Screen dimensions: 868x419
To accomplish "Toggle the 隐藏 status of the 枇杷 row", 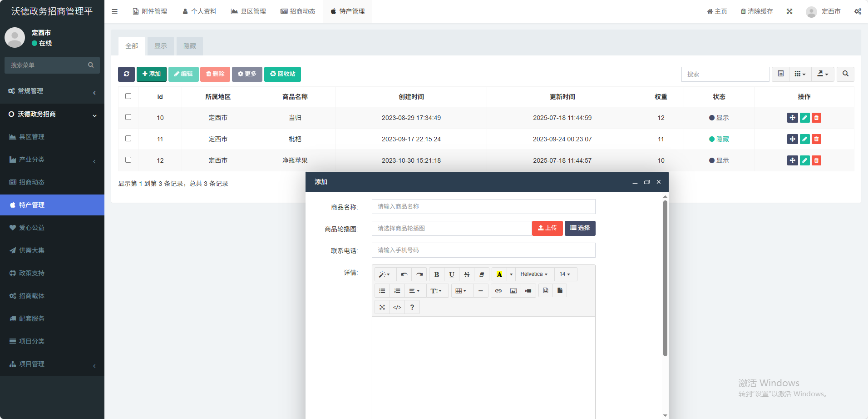I will coord(719,139).
